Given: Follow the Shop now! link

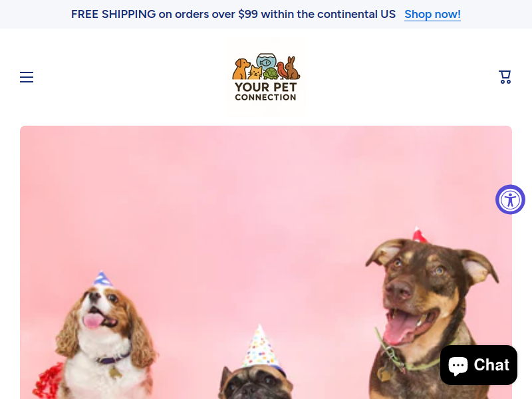Looking at the screenshot, I should tap(433, 14).
